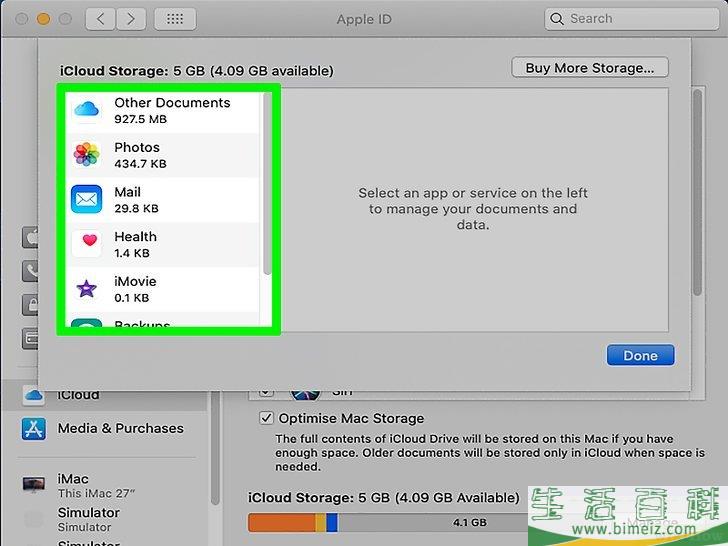Go back with the left arrow button
Viewport: 728px width, 546px height.
100,19
